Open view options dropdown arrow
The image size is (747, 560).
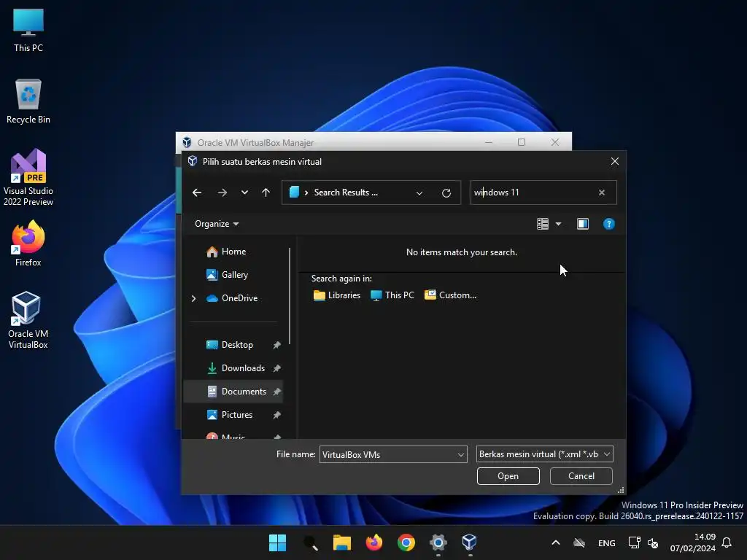pos(558,224)
